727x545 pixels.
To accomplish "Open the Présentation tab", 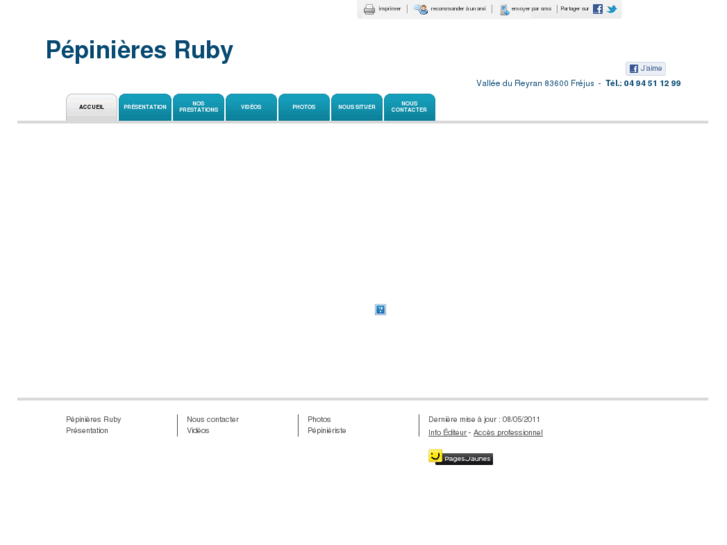I will (145, 107).
